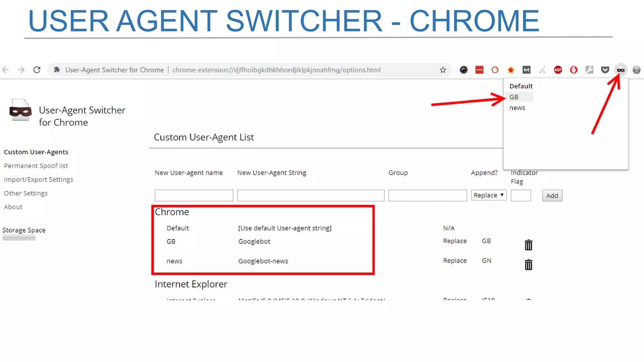Open the gear extension icon in toolbar
Image resolution: width=644 pixels, height=362 pixels.
636,70
